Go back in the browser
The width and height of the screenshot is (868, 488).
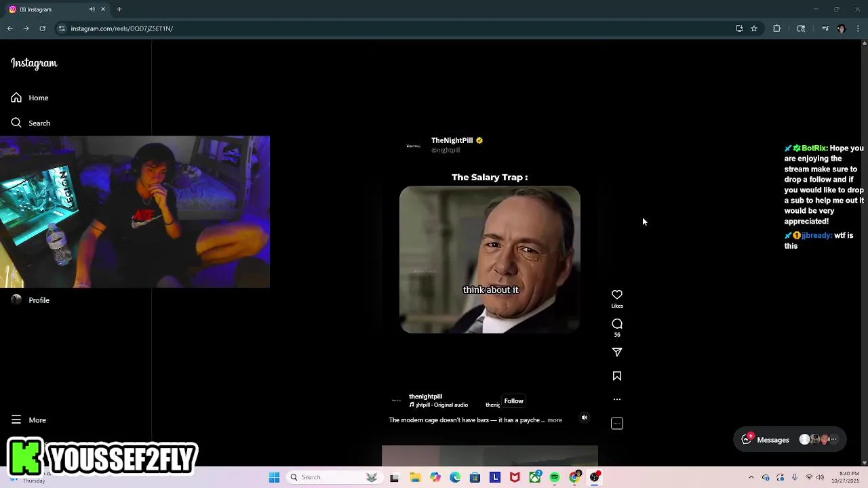(x=9, y=28)
